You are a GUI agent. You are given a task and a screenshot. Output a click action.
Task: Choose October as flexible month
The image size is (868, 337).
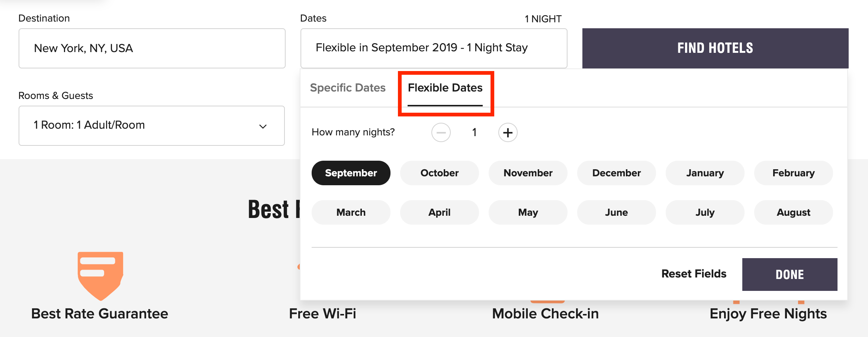439,173
